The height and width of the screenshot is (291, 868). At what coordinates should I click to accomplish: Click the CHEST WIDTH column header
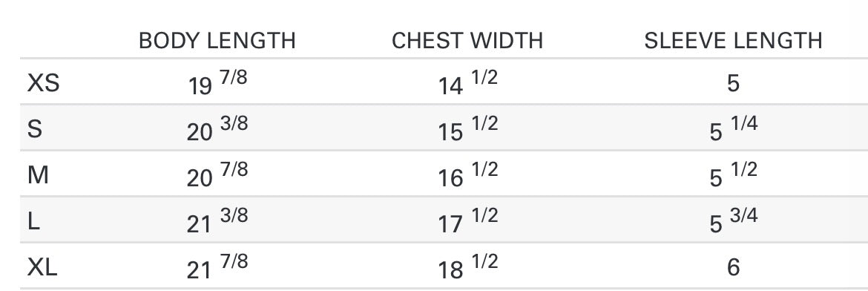[x=467, y=41]
